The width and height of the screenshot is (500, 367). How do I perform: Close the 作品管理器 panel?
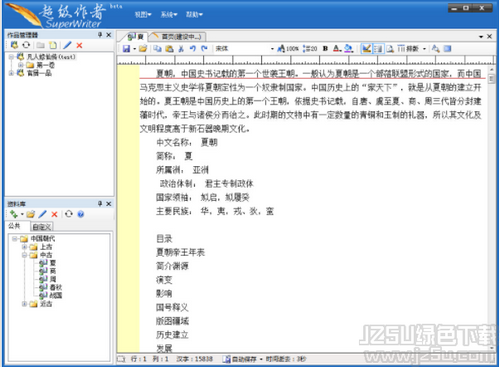(109, 35)
